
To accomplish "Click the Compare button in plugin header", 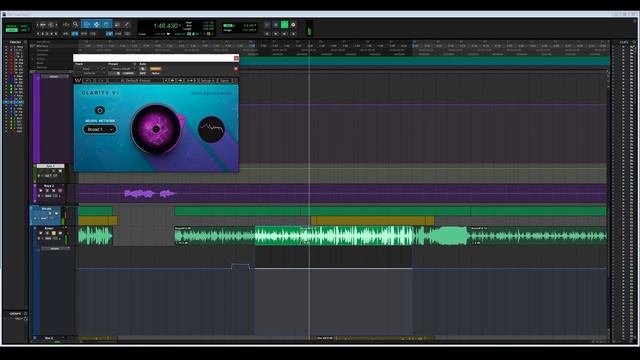I will coord(128,73).
